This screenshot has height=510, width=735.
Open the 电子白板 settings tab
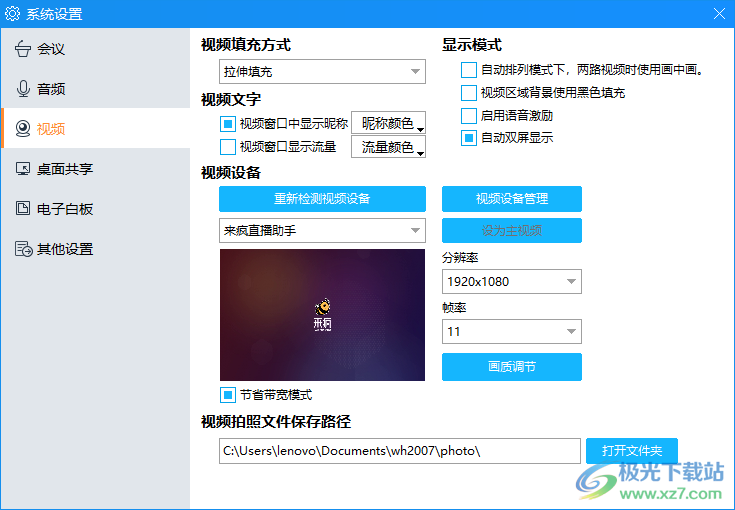point(96,209)
